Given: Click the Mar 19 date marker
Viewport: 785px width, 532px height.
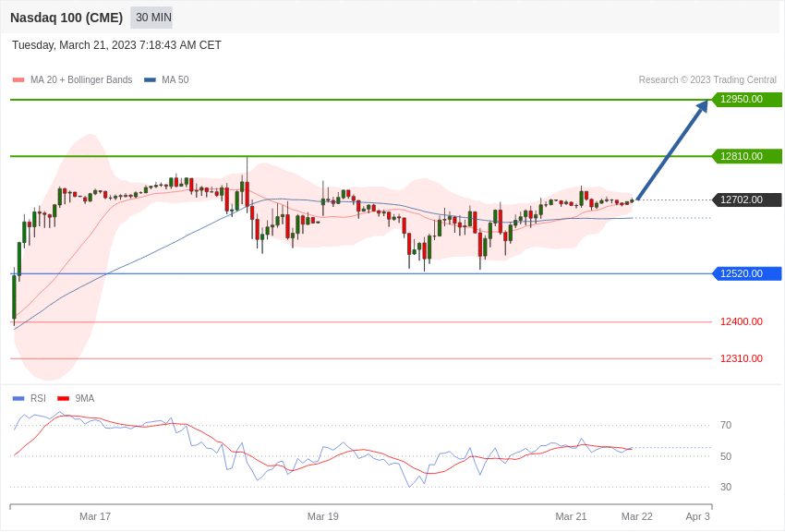Looking at the screenshot, I should pyautogui.click(x=323, y=516).
